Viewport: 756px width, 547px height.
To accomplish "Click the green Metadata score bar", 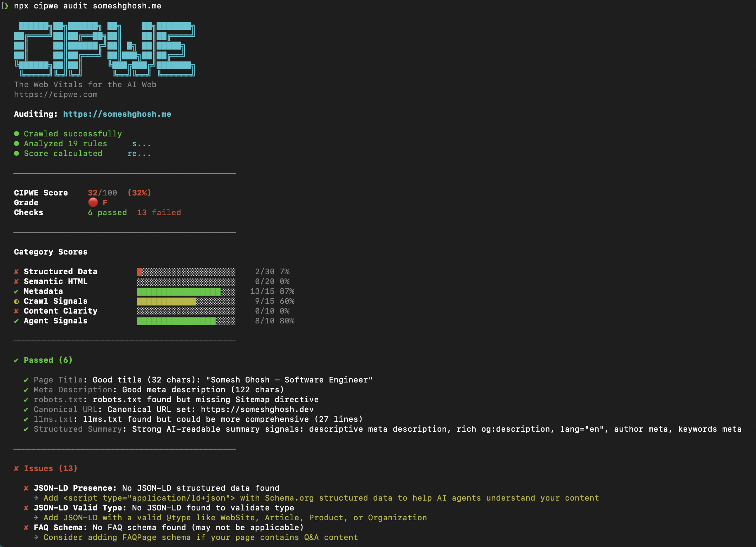I will click(x=178, y=291).
